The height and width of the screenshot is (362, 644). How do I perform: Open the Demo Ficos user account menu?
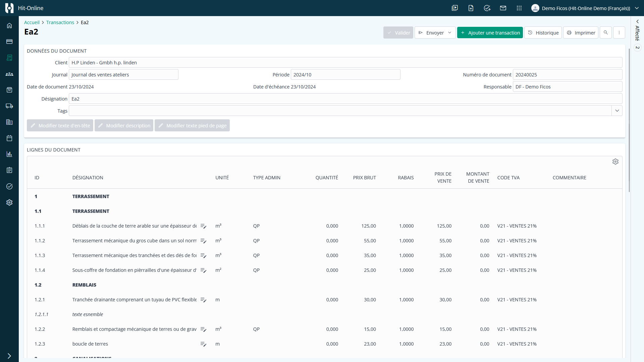point(585,8)
